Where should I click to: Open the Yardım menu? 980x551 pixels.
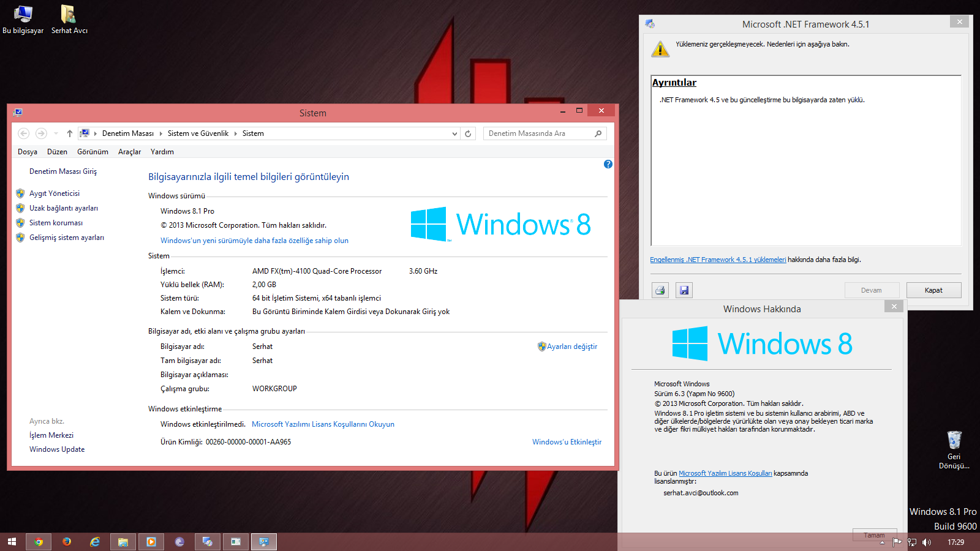click(162, 152)
